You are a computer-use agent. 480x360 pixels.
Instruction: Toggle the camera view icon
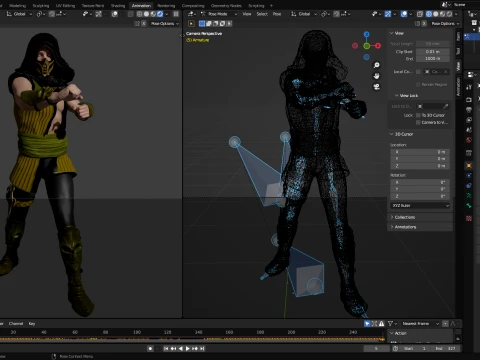click(376, 87)
